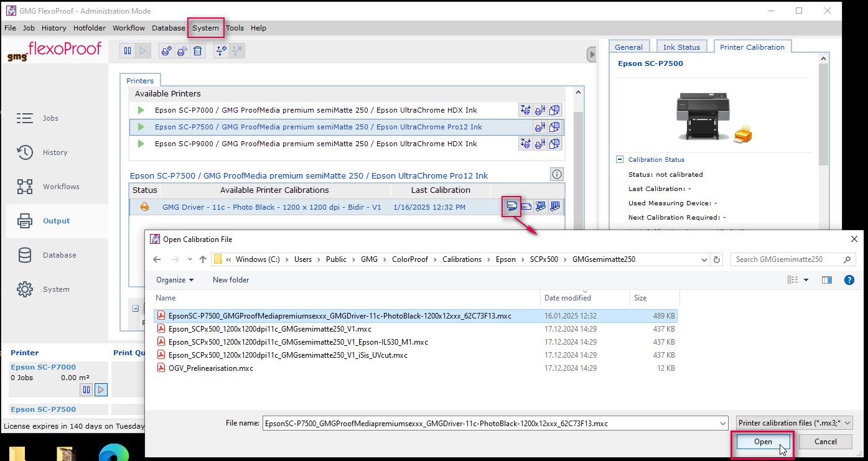
Task: Go back in the Open Calibration File dialog
Action: pos(157,259)
